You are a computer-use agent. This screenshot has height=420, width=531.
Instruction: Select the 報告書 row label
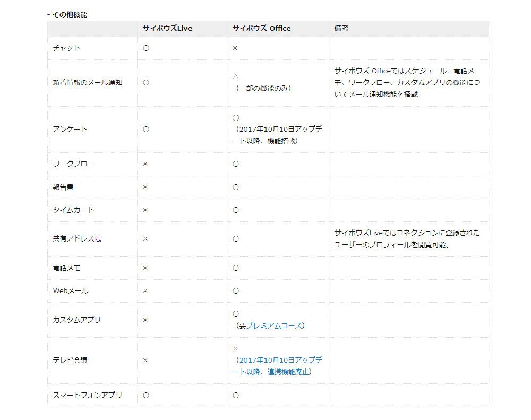point(63,187)
